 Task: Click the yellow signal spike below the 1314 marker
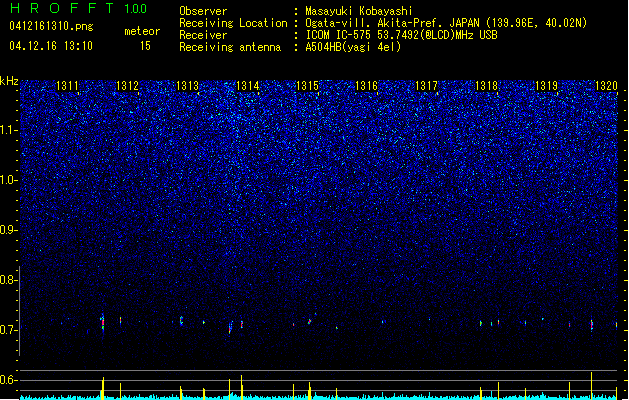241,387
